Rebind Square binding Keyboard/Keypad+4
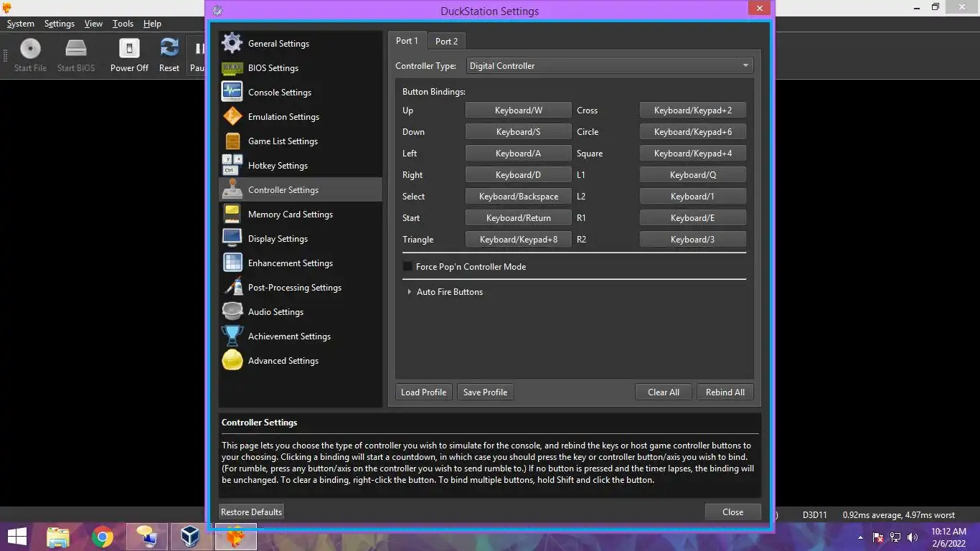Viewport: 980px width, 551px height. (693, 154)
